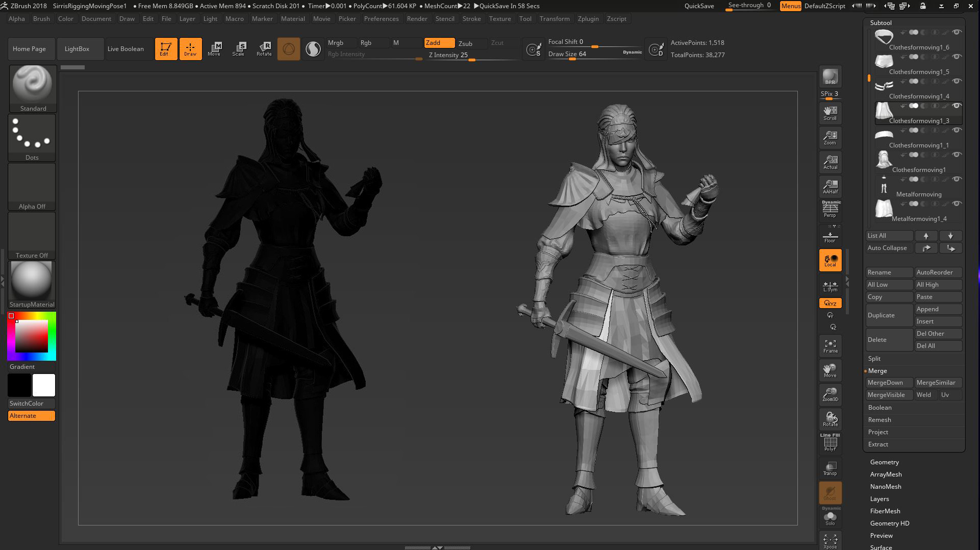The image size is (980, 550).
Task: Open the StartupMaterial picker
Action: (x=32, y=285)
